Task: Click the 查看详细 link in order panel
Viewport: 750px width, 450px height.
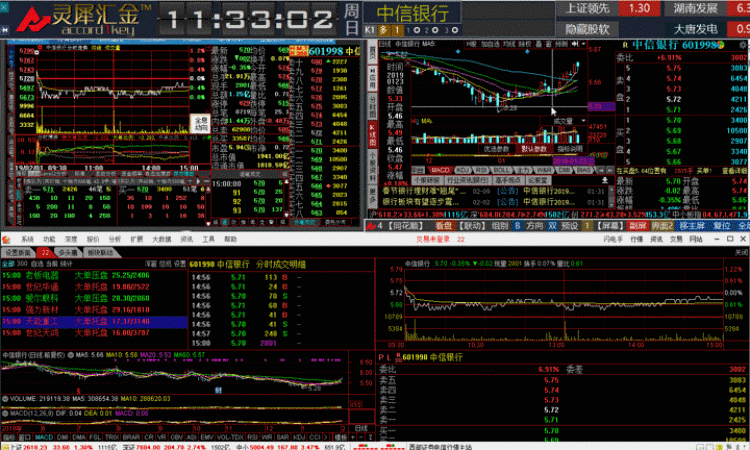Action: click(x=734, y=171)
